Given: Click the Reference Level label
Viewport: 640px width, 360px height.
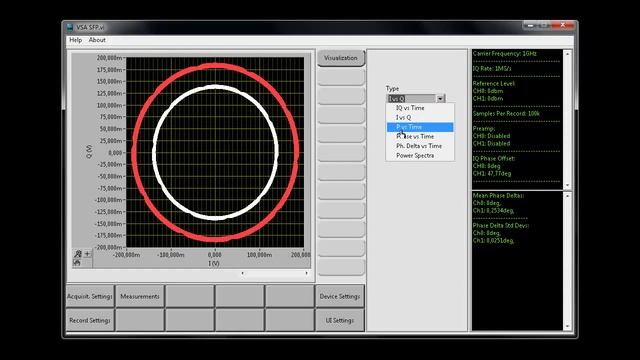Looking at the screenshot, I should point(494,83).
